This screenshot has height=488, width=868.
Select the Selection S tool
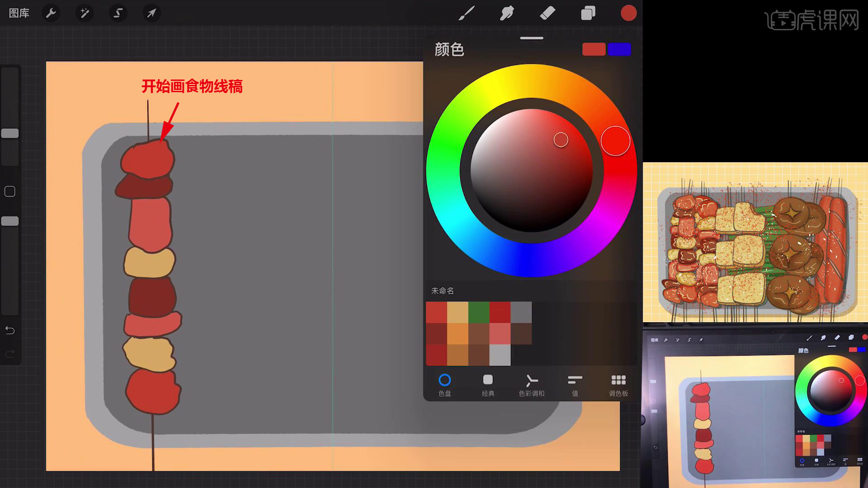click(118, 13)
